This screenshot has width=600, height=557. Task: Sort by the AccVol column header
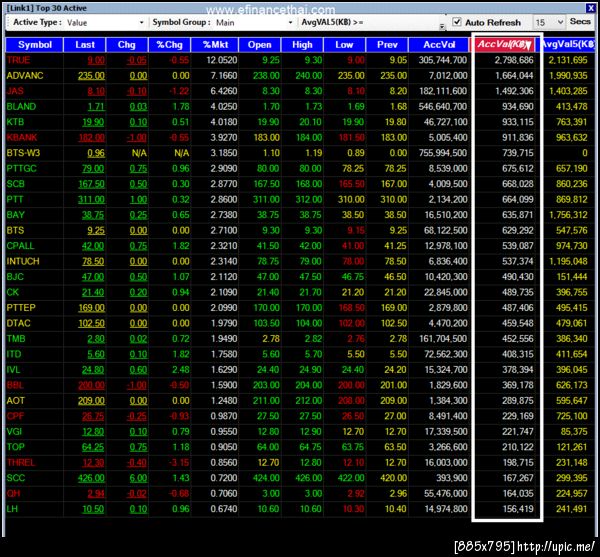click(439, 45)
